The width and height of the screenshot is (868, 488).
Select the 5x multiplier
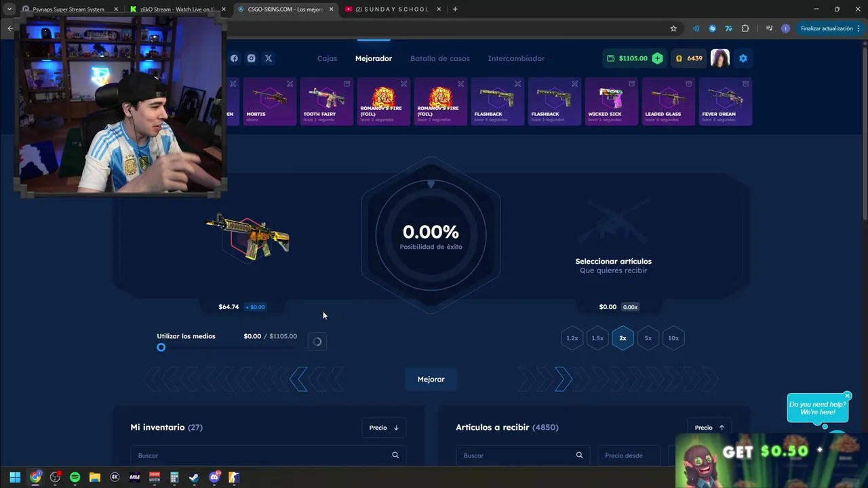[x=648, y=338]
